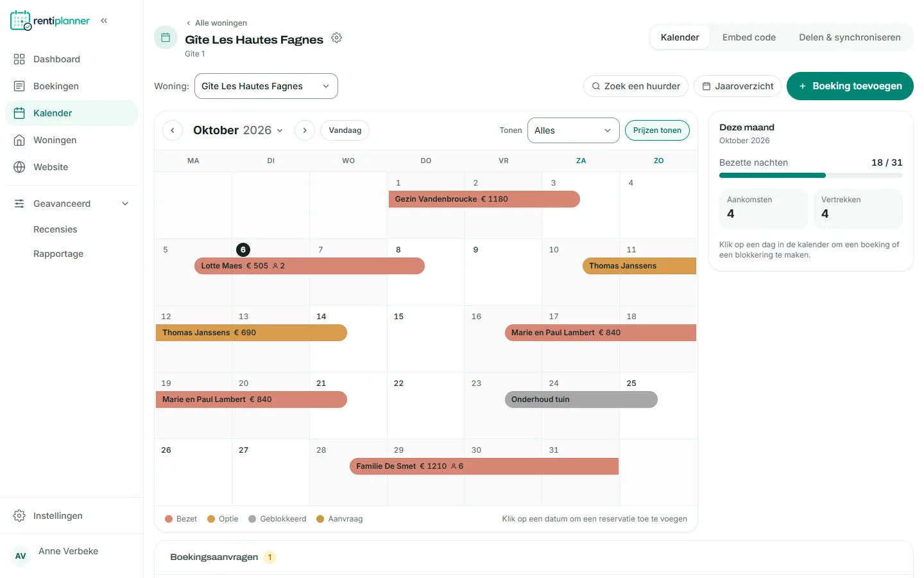924x578 pixels.
Task: Go to previous month arrow
Action: click(x=173, y=130)
